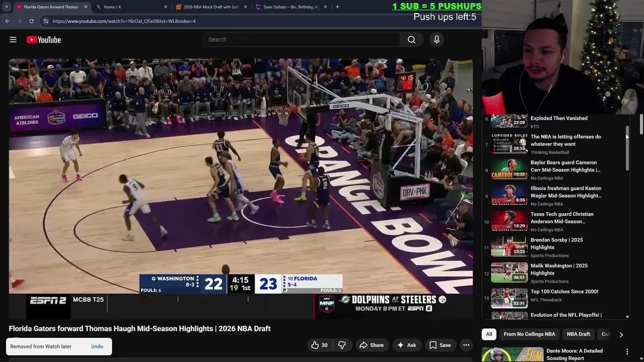Open Brendan Sorsby 2025 Highlights
This screenshot has height=362, width=644.
556,244
